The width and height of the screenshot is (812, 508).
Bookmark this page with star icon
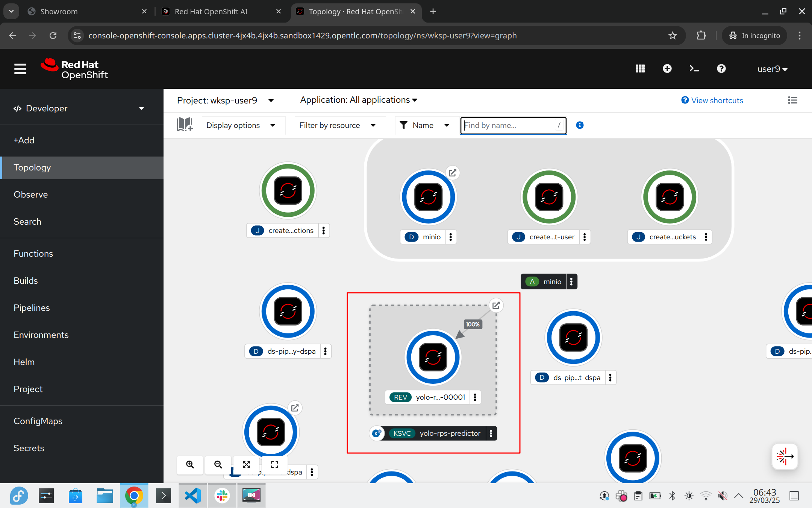tap(673, 35)
